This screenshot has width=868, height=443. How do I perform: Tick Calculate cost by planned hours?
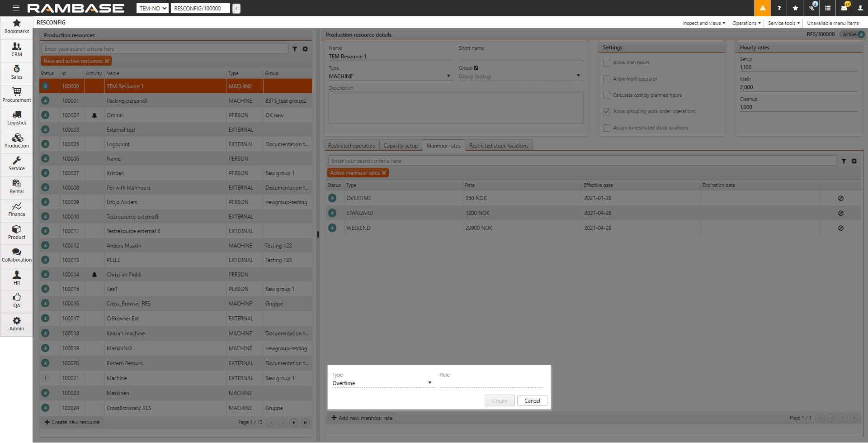click(x=607, y=95)
